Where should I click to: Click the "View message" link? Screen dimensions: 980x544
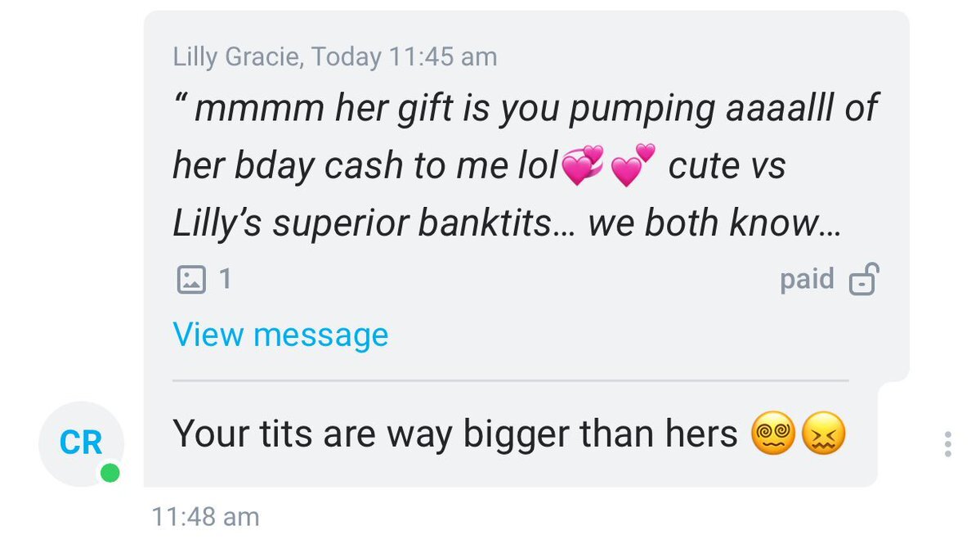coord(280,335)
